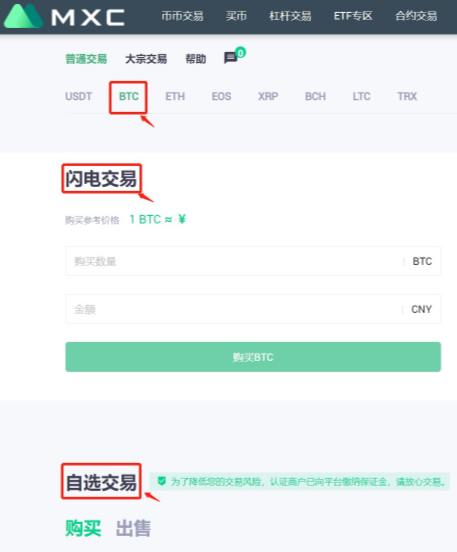Select the BCH coin tab
This screenshot has width=457, height=552.
[315, 96]
